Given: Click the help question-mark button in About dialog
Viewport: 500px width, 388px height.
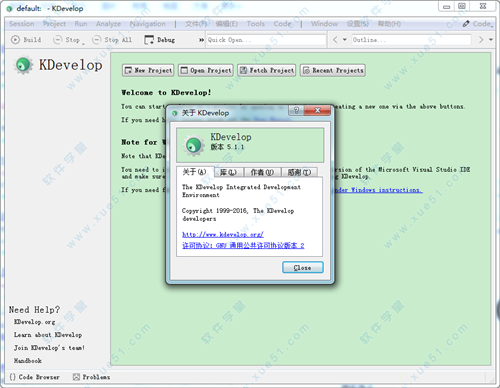Looking at the screenshot, I should pyautogui.click(x=296, y=110).
